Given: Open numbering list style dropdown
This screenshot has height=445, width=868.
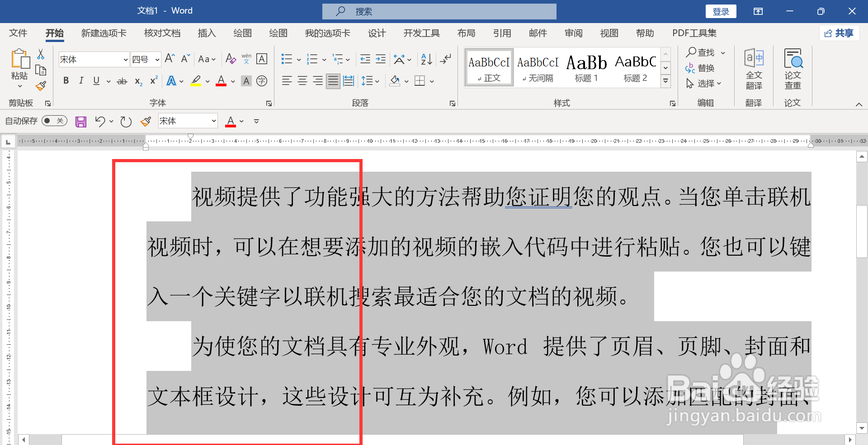Looking at the screenshot, I should [324, 60].
